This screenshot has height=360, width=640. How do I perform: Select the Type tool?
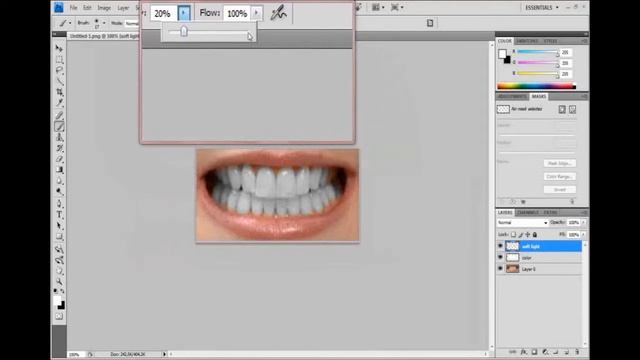click(x=60, y=215)
